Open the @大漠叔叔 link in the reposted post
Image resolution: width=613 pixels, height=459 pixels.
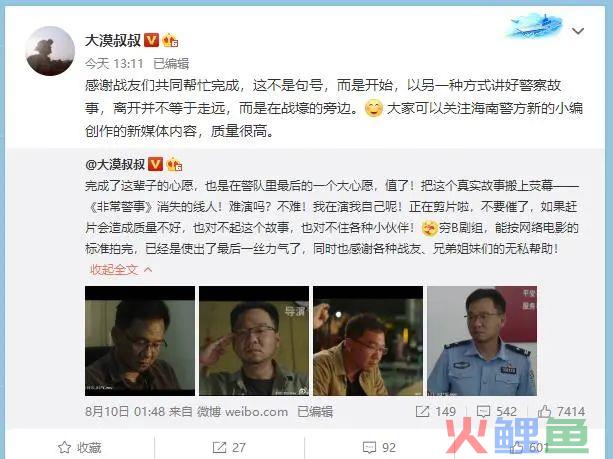point(115,165)
